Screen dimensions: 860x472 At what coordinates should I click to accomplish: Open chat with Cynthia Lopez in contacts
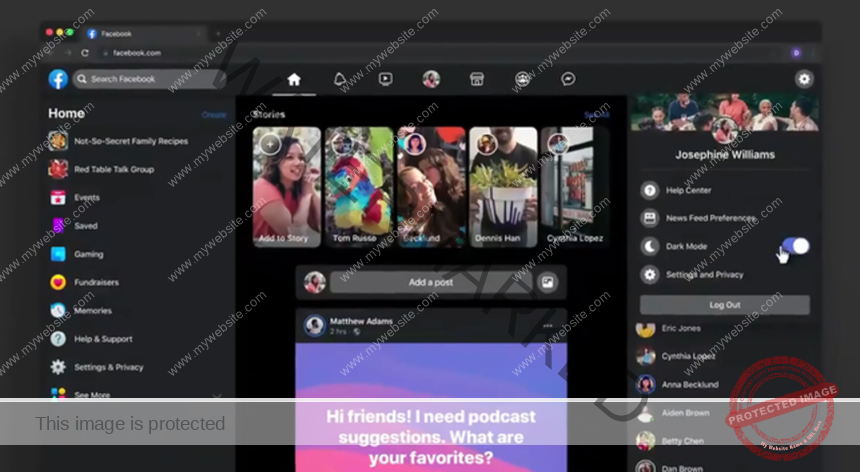click(x=688, y=356)
